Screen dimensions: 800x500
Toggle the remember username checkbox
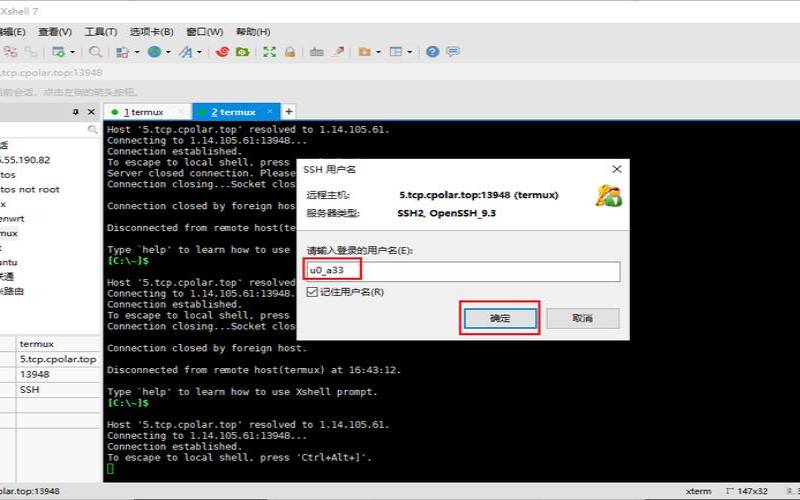tap(312, 292)
